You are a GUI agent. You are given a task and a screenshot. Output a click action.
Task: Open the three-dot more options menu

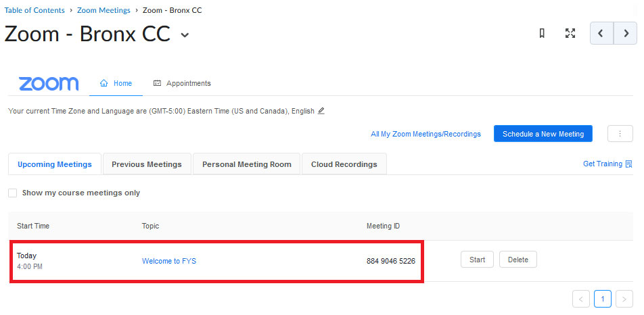(620, 134)
